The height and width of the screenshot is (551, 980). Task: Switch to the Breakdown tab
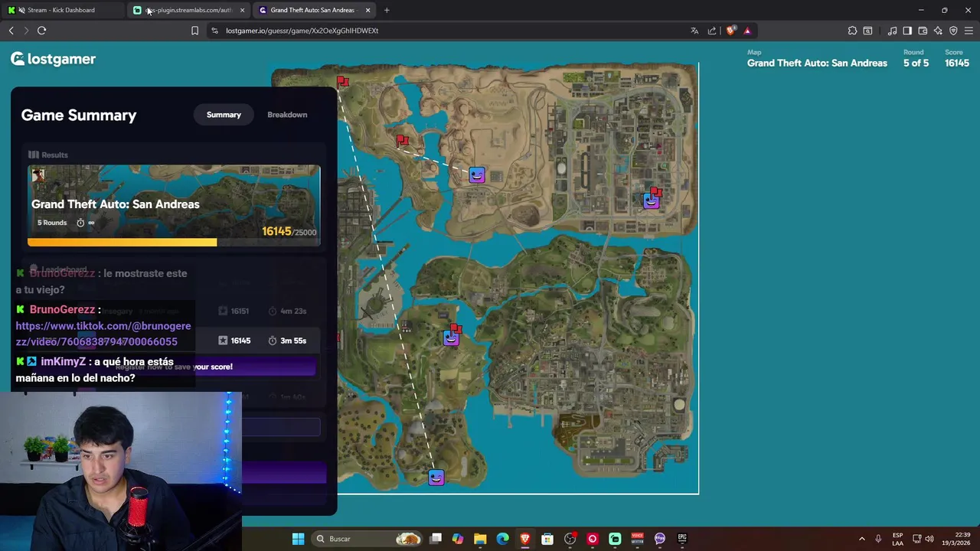pyautogui.click(x=287, y=115)
